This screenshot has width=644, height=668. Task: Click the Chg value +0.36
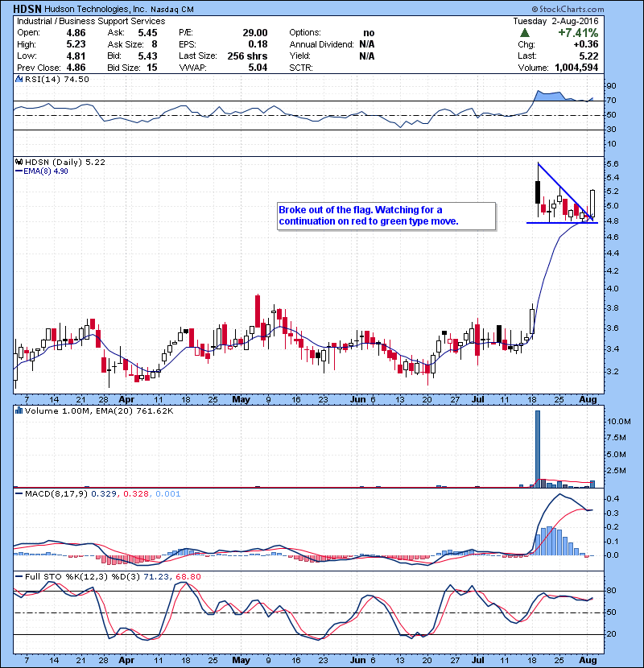[585, 44]
